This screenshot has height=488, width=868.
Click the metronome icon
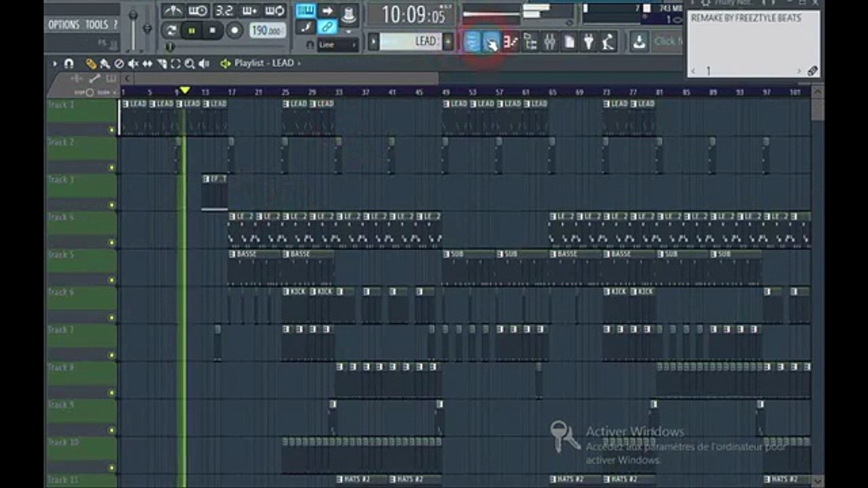[174, 11]
